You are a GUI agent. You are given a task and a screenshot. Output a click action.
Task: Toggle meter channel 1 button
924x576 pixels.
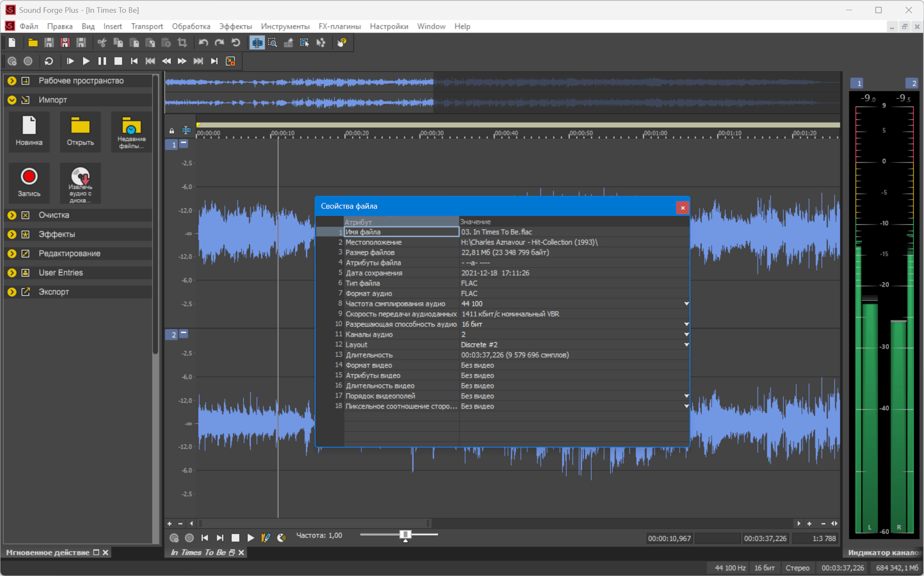857,83
